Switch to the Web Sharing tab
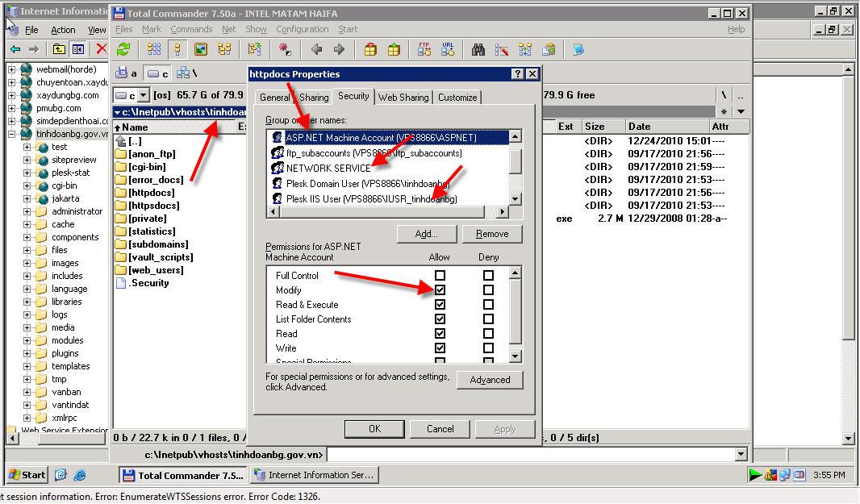This screenshot has width=860, height=504. click(403, 97)
